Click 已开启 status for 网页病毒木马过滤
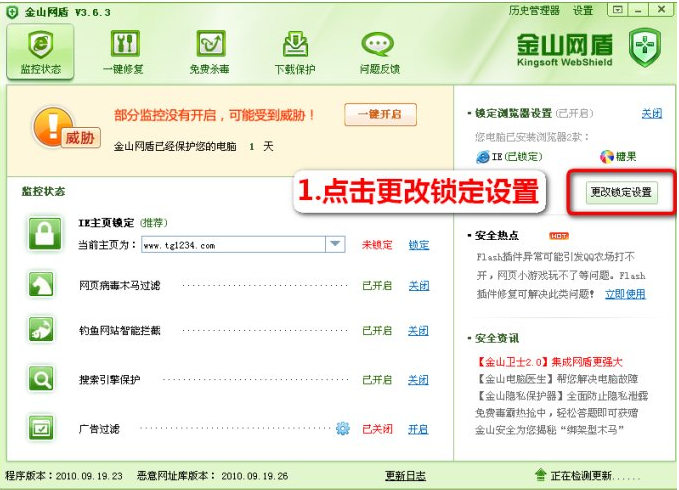This screenshot has height=490, width=679. click(x=377, y=286)
